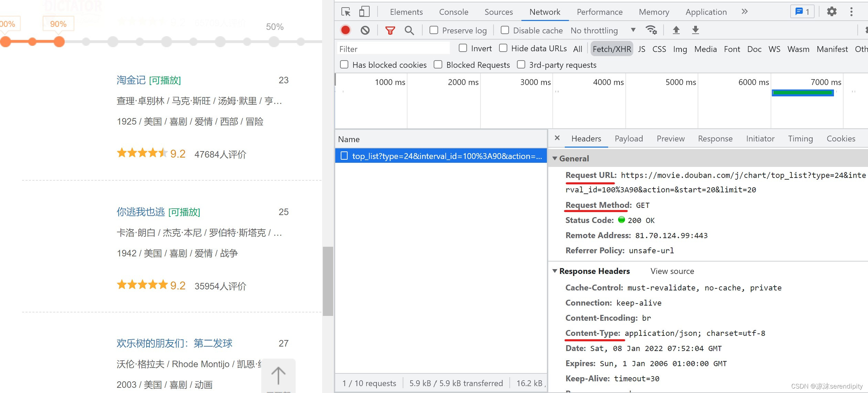Open network search with magnifier icon

(x=409, y=30)
